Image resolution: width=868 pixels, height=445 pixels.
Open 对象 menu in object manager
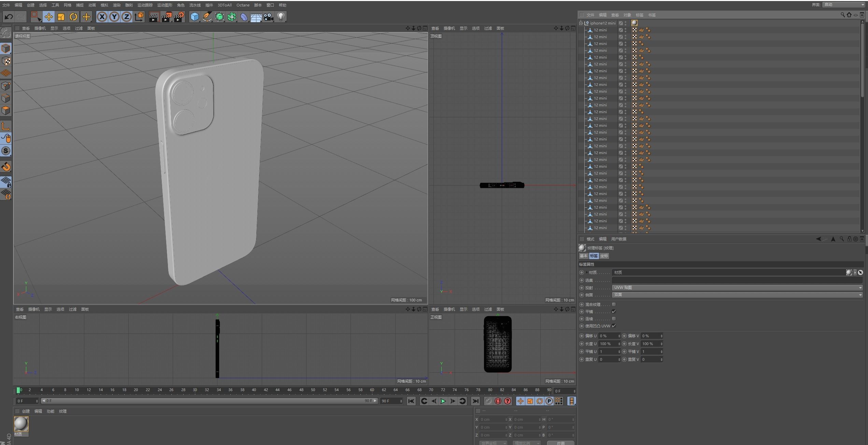pos(627,15)
